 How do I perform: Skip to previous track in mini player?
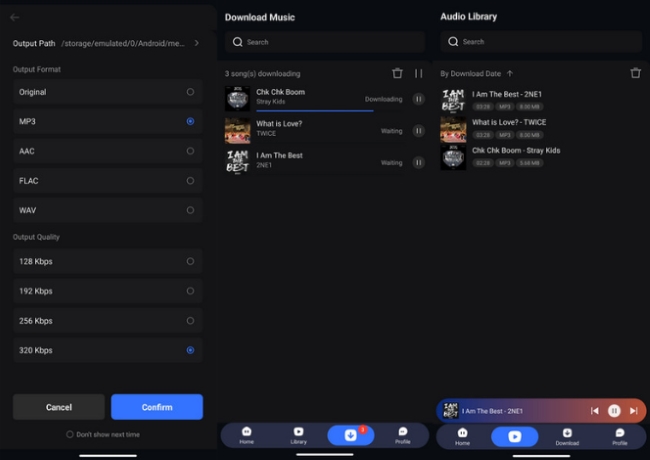tap(594, 411)
